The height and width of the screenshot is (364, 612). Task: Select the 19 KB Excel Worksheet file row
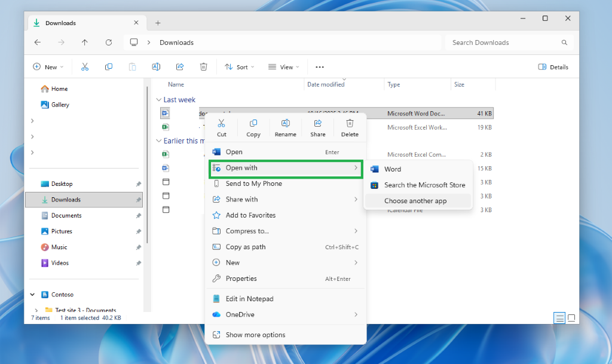(327, 127)
